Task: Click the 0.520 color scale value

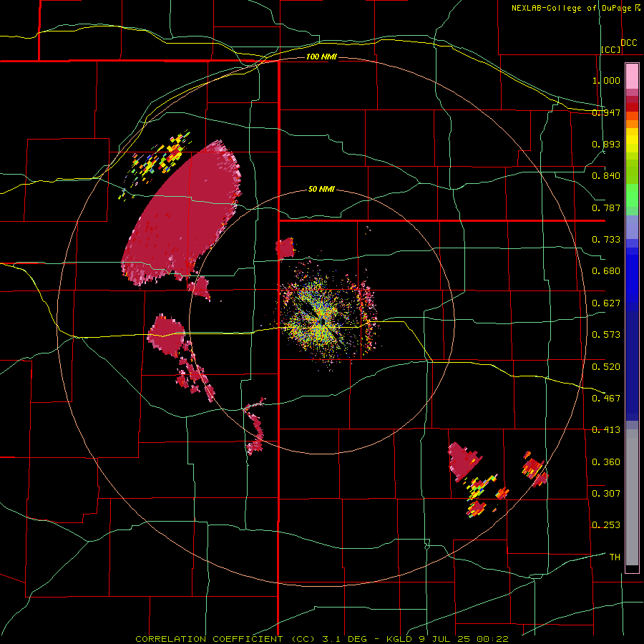Action: (x=606, y=366)
